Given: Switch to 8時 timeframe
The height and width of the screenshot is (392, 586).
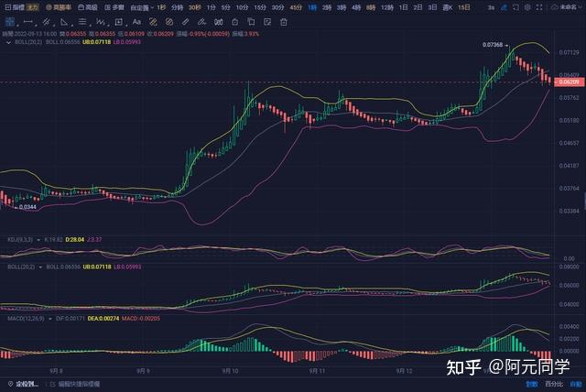Looking at the screenshot, I should pos(370,7).
